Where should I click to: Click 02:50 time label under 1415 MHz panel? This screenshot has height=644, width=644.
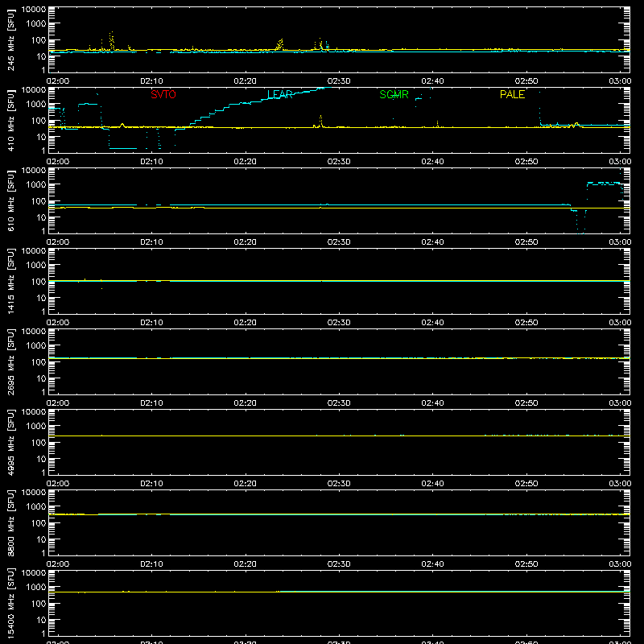tap(526, 323)
